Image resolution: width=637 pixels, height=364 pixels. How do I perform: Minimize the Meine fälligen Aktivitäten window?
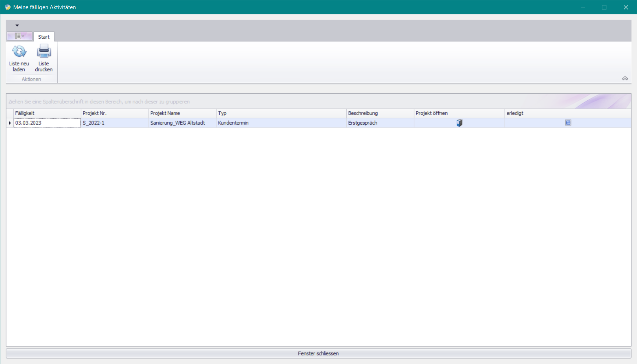coord(583,7)
